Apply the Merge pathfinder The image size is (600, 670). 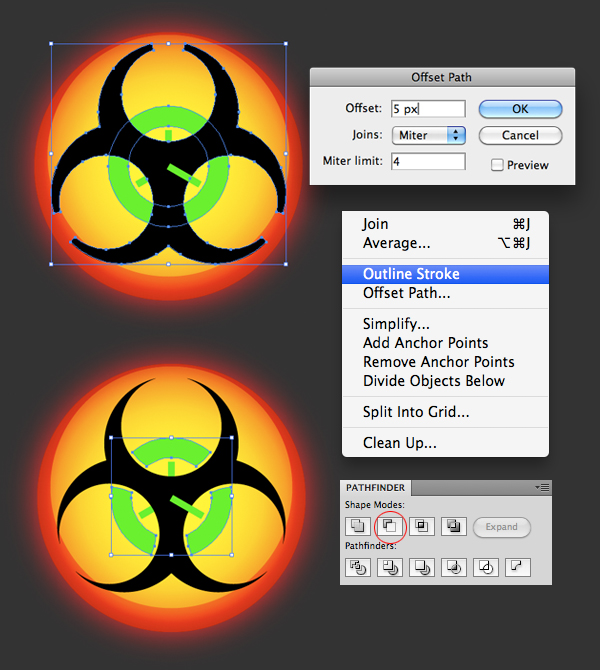coord(421,568)
